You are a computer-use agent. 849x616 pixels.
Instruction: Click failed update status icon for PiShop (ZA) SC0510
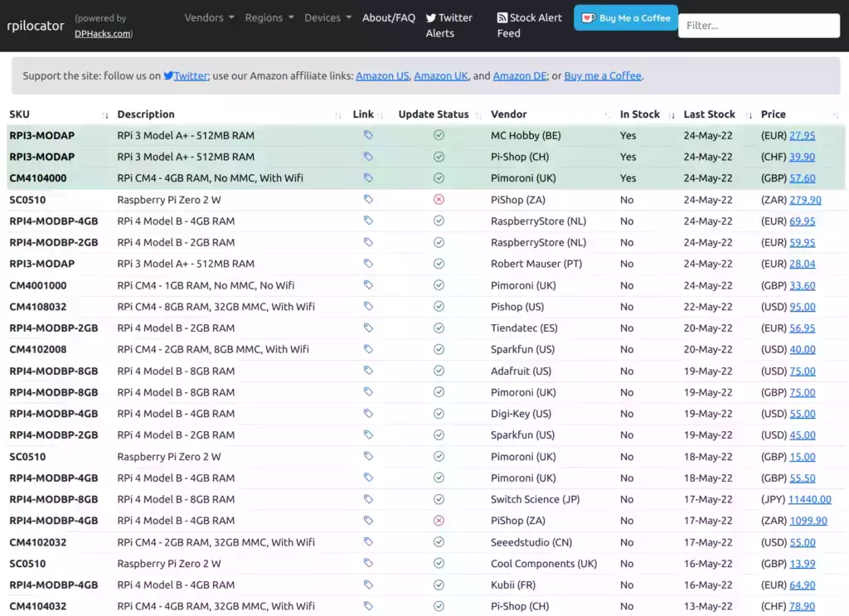click(439, 200)
